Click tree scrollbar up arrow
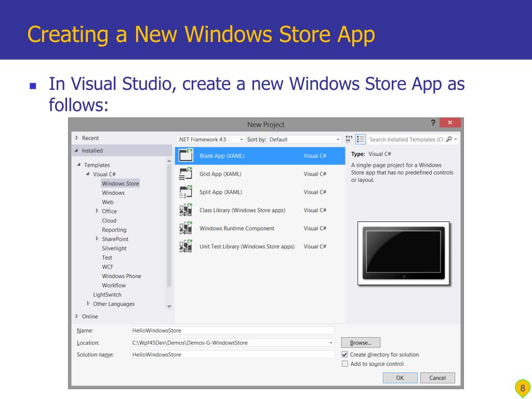The width and height of the screenshot is (532, 399). coord(169,161)
